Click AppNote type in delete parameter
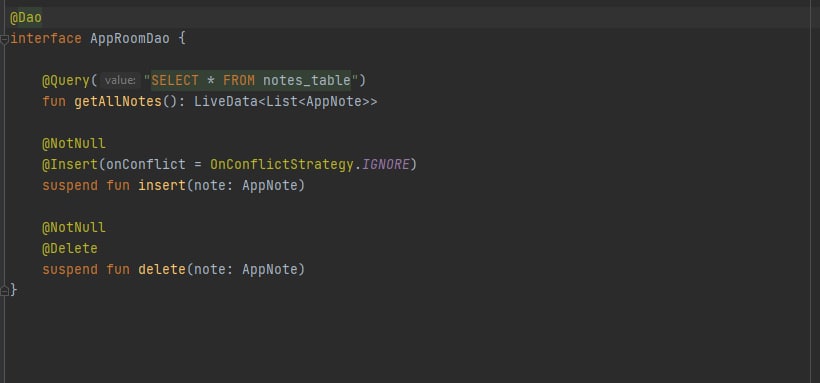 [270, 269]
